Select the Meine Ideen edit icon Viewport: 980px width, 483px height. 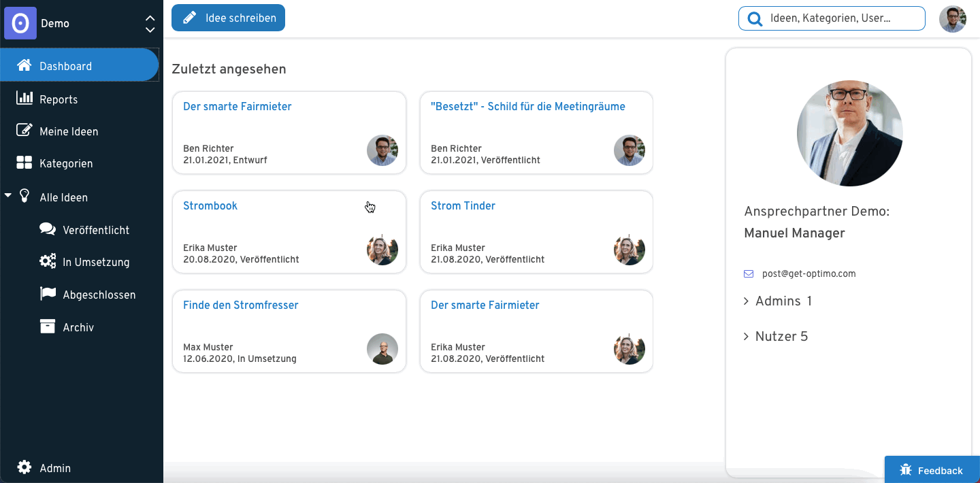tap(24, 131)
